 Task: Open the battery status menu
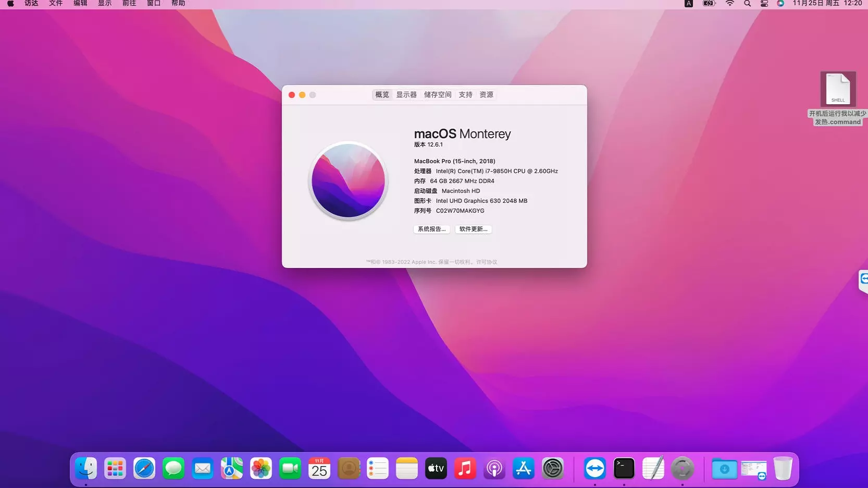(x=709, y=4)
